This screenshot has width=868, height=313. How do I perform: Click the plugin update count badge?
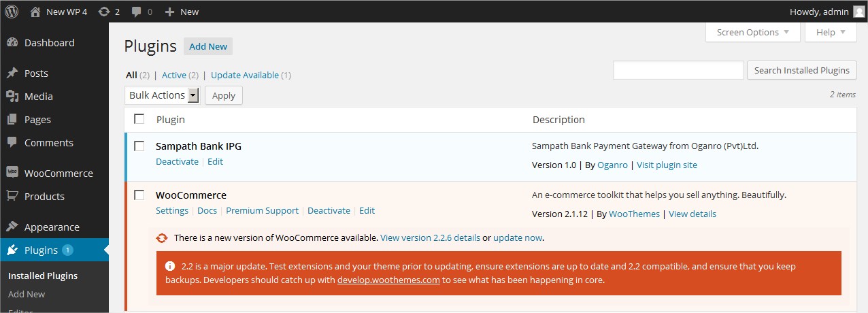67,250
